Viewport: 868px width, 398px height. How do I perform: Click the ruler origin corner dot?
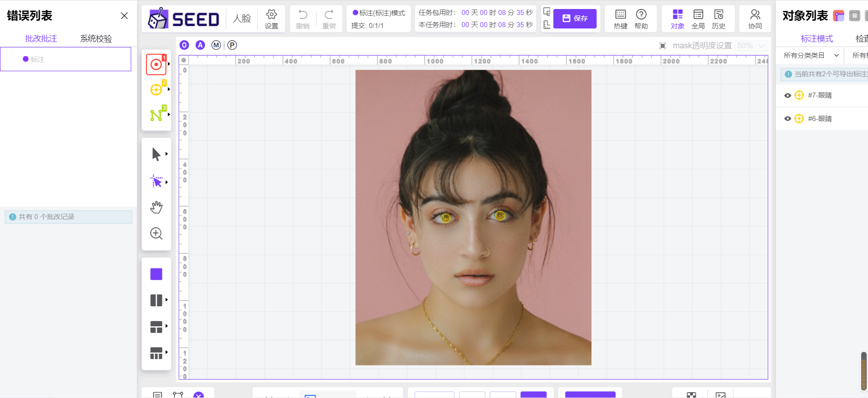pos(184,60)
